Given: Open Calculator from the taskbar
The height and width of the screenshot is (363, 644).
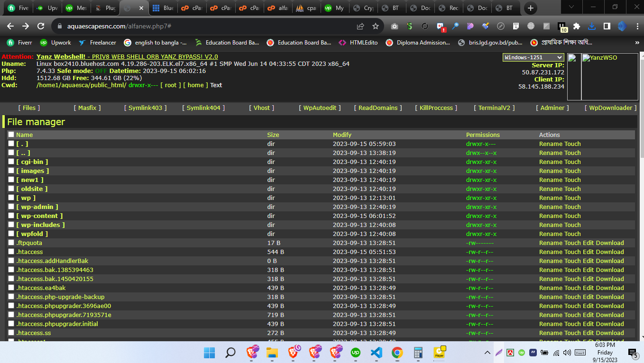Looking at the screenshot, I should click(418, 353).
